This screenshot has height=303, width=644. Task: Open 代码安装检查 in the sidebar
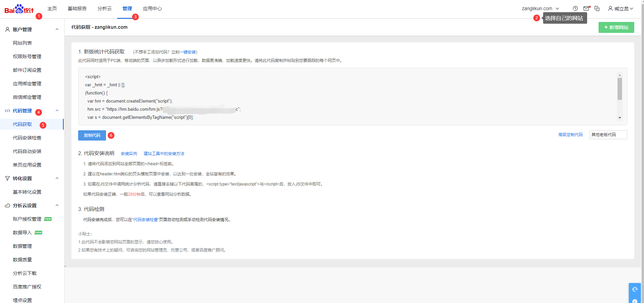[x=27, y=138]
